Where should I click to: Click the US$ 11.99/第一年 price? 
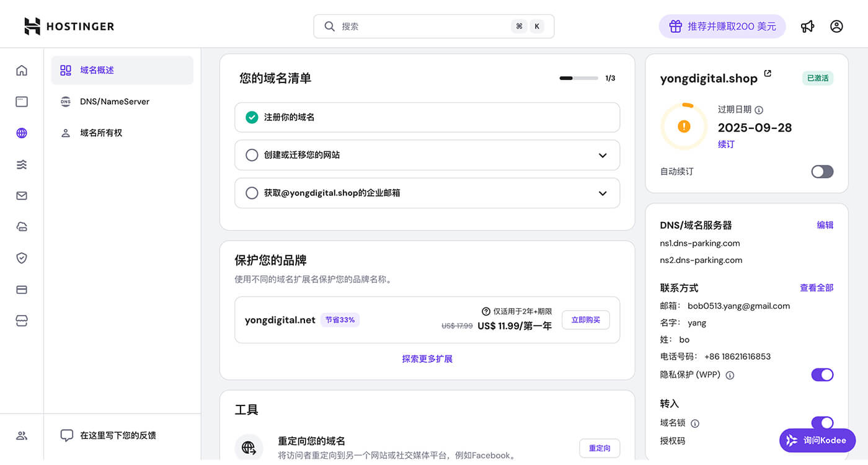[515, 325]
